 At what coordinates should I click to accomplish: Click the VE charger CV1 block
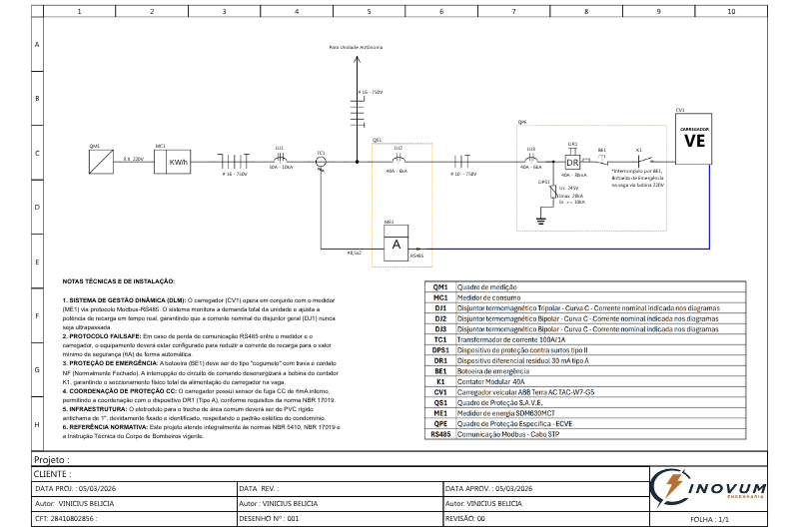coord(695,138)
